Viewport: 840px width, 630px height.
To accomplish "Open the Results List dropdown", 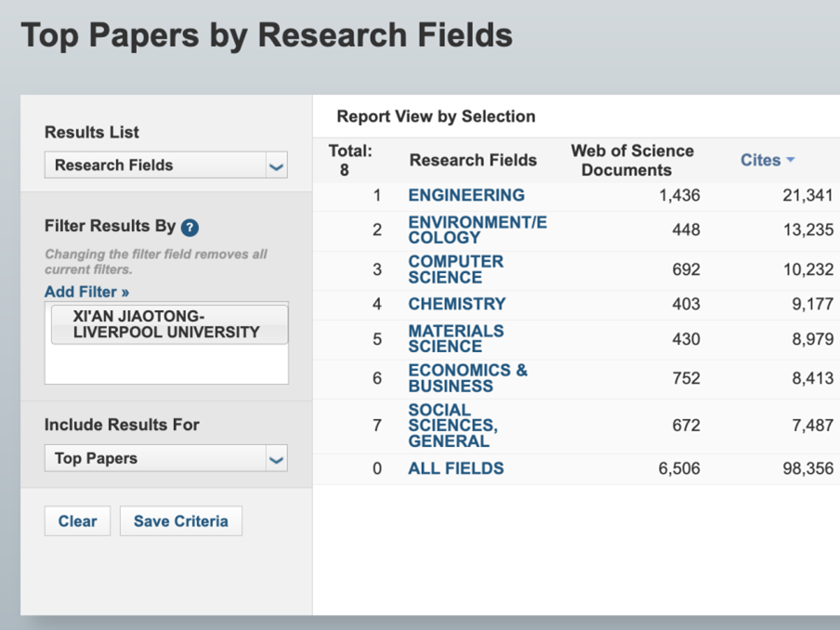I will click(165, 165).
